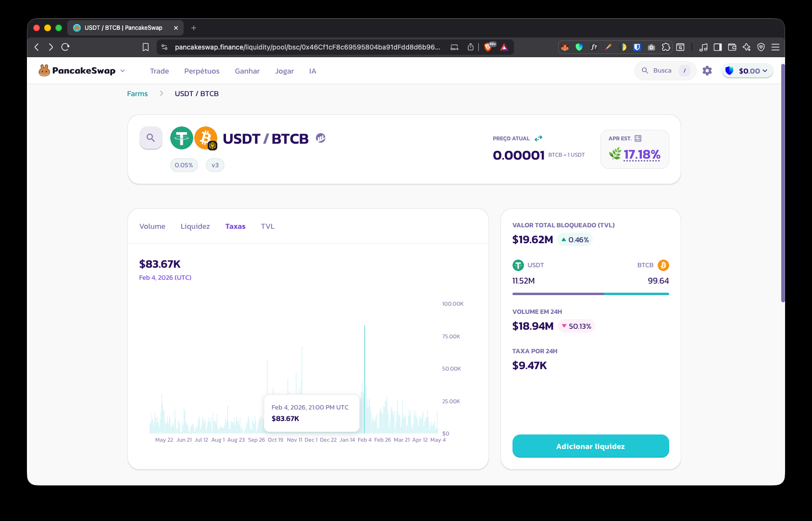Viewport: 812px width, 521px height.
Task: Open the MetaMask fox extension
Action: 565,47
